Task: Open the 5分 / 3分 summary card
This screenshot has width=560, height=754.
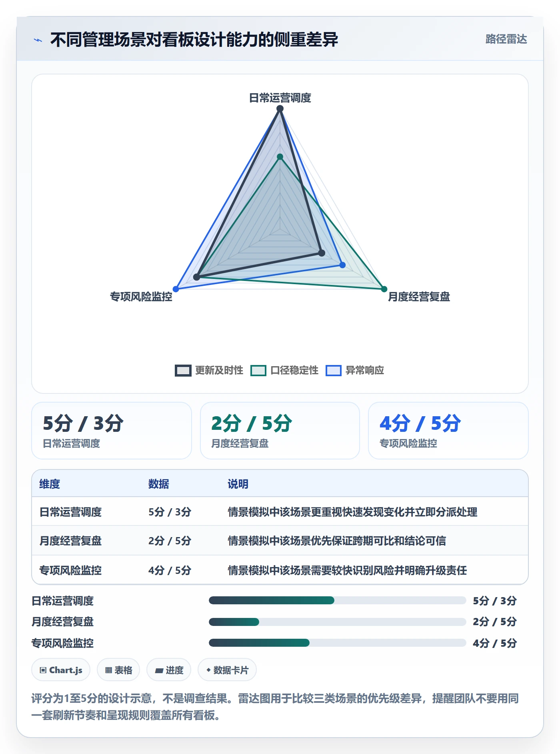Action: (112, 431)
